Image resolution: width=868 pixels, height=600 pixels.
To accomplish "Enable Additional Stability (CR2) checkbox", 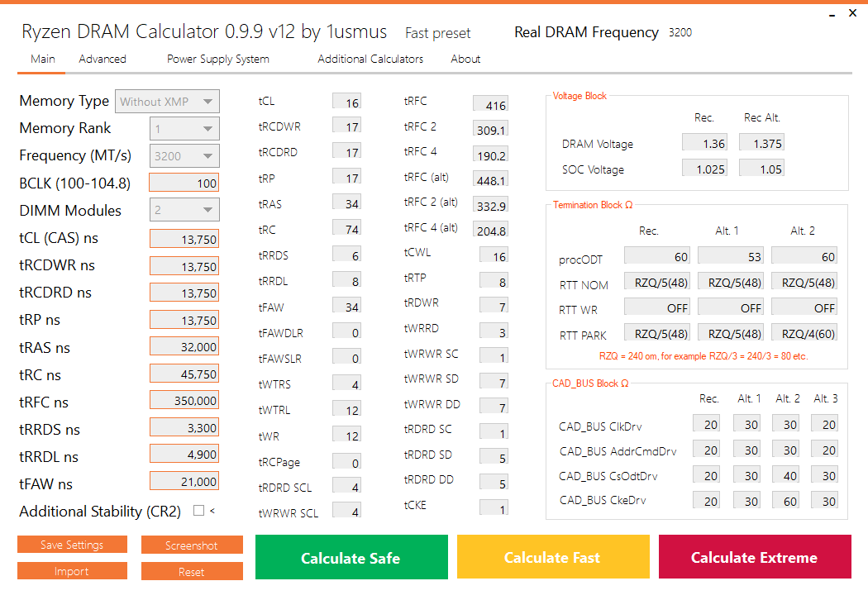I will (198, 511).
